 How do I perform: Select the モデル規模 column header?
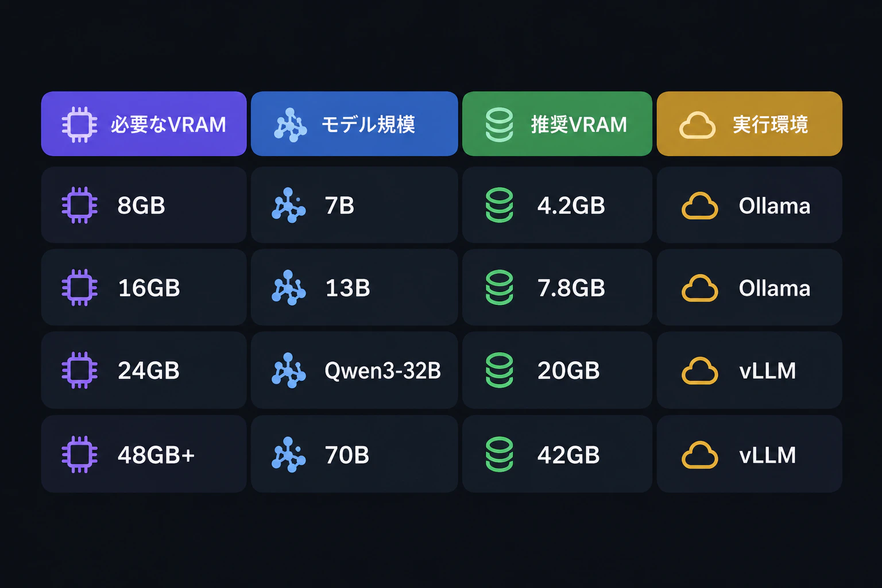[354, 123]
